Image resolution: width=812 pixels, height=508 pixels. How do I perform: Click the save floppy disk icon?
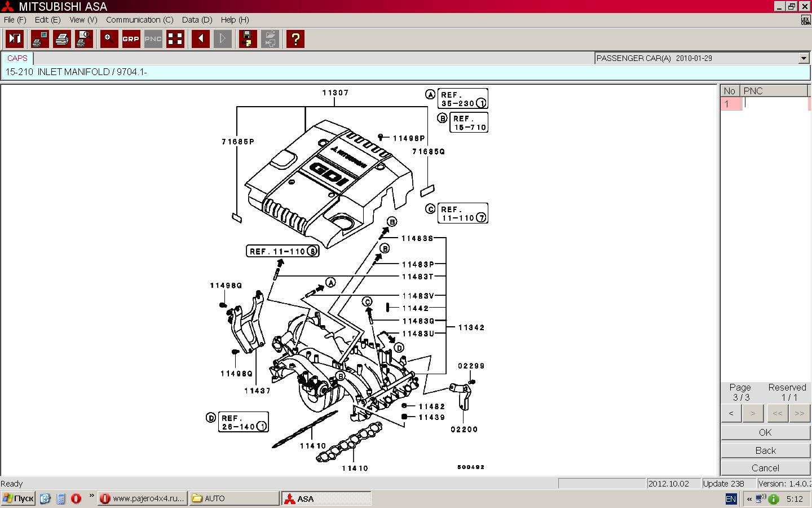click(248, 39)
